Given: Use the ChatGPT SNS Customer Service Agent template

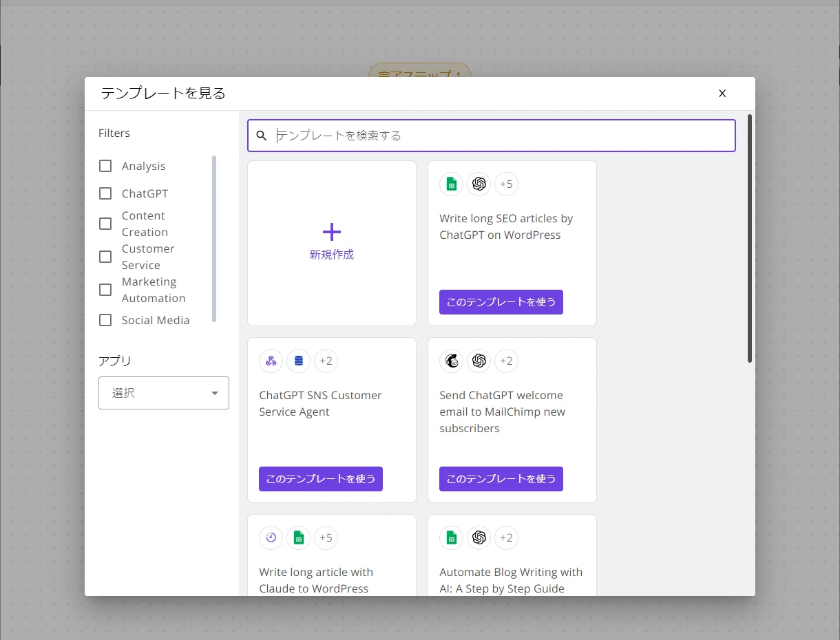Looking at the screenshot, I should click(321, 479).
